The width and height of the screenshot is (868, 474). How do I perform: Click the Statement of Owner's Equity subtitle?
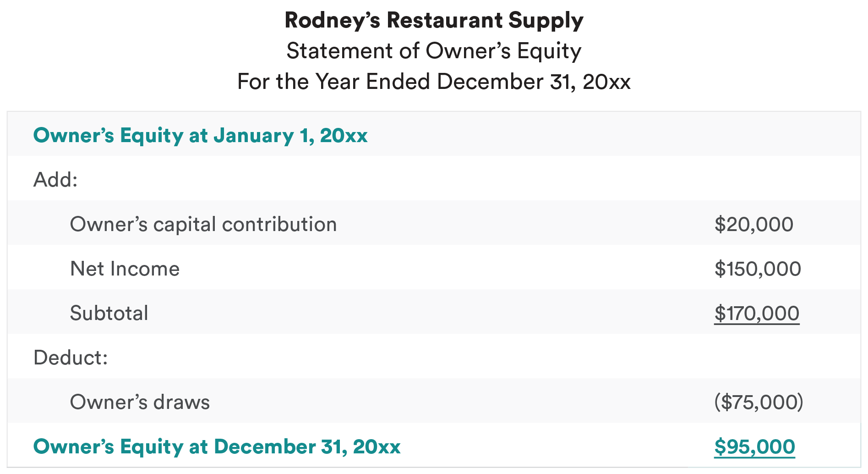coord(434,51)
